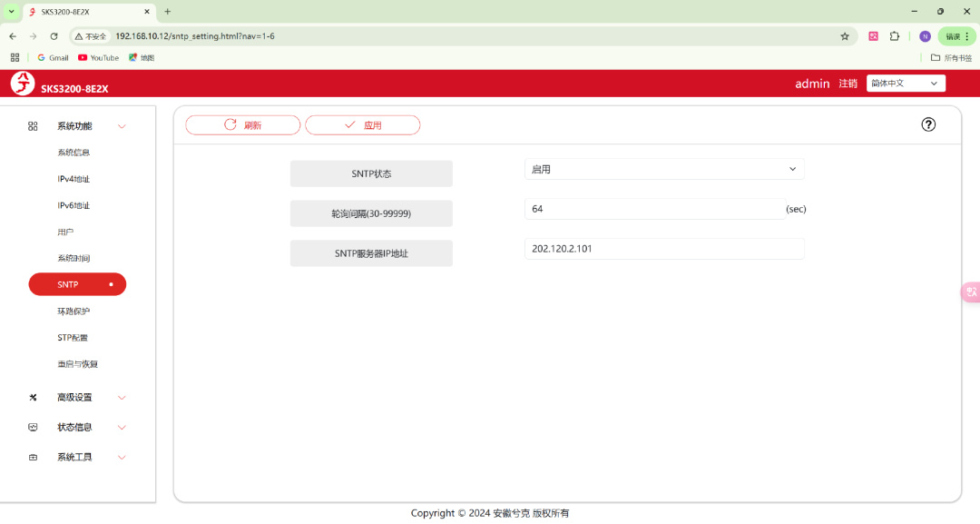Open the pink extension icon in toolbar
The height and width of the screenshot is (524, 980).
[x=873, y=36]
